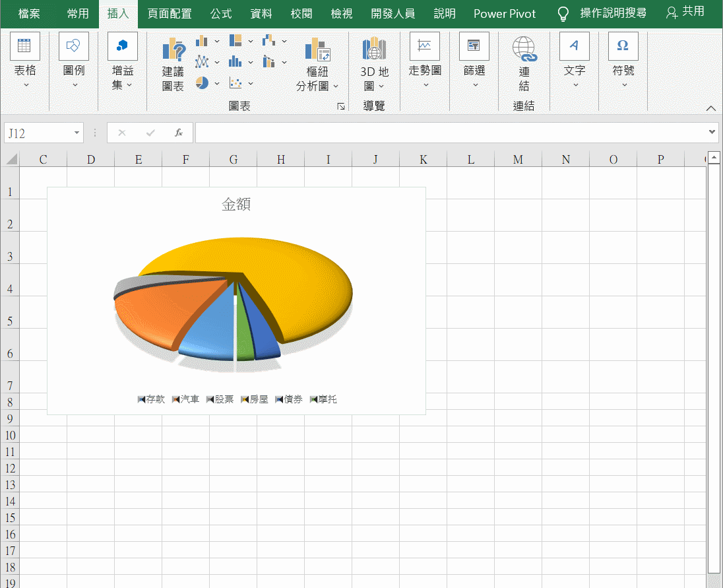
Task: Click the 共用 share button
Action: pyautogui.click(x=685, y=12)
